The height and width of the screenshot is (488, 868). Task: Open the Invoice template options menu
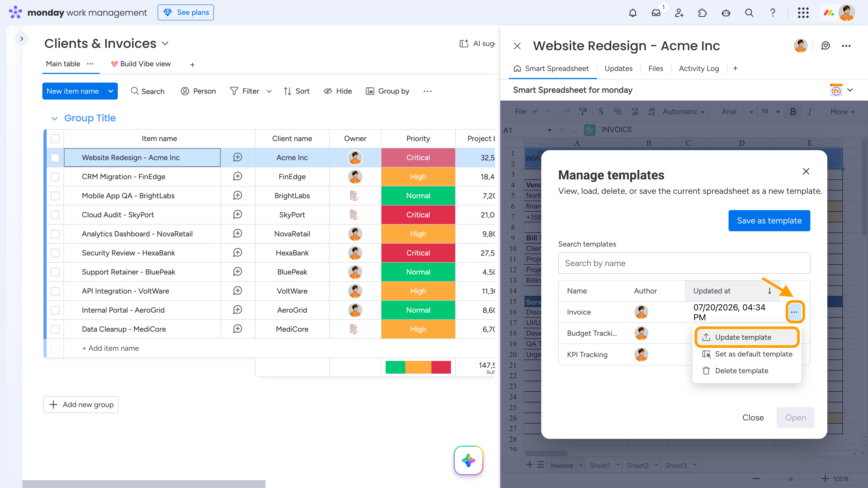tap(794, 312)
